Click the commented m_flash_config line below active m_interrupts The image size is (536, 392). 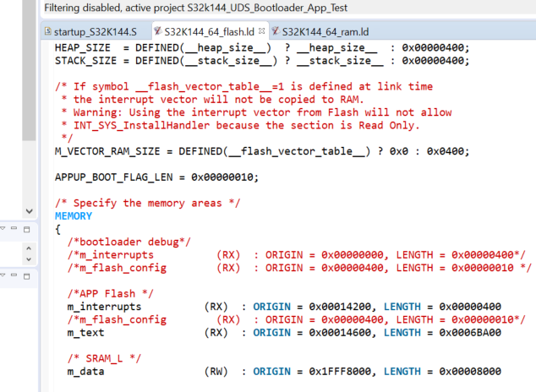pos(296,320)
